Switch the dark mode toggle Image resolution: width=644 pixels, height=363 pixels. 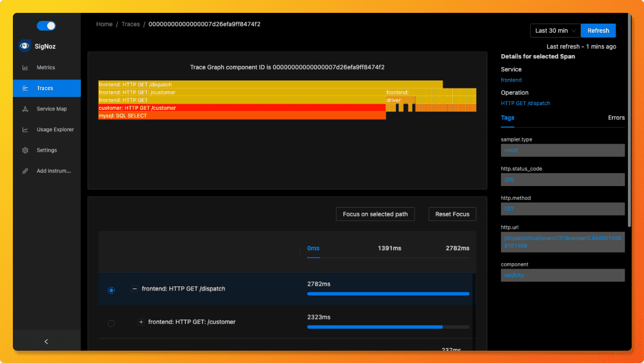[46, 25]
